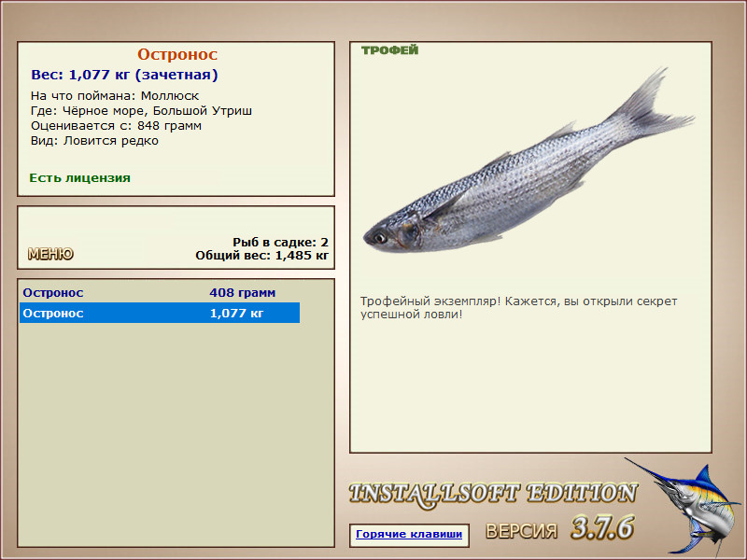The image size is (747, 560).
Task: Open the МЕНЮ button
Action: pos(50,254)
